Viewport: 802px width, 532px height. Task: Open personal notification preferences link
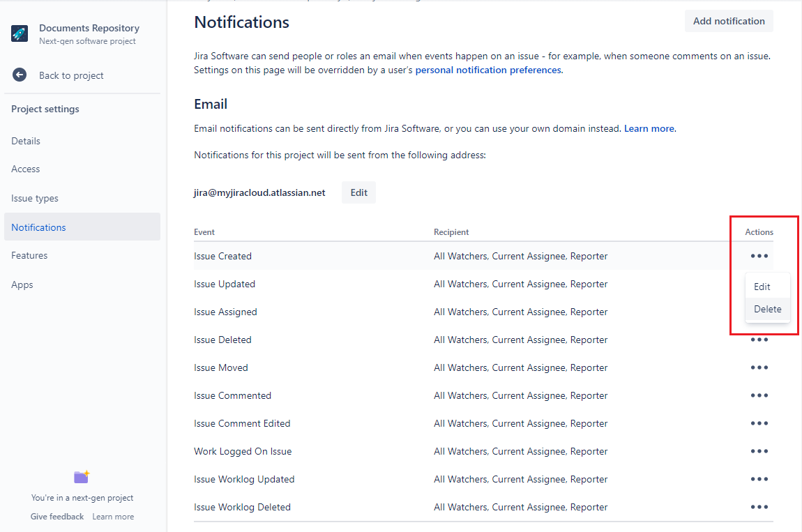pos(488,70)
